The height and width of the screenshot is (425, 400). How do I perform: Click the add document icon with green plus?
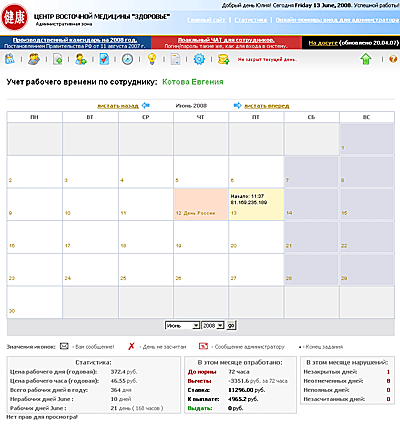(x=58, y=59)
